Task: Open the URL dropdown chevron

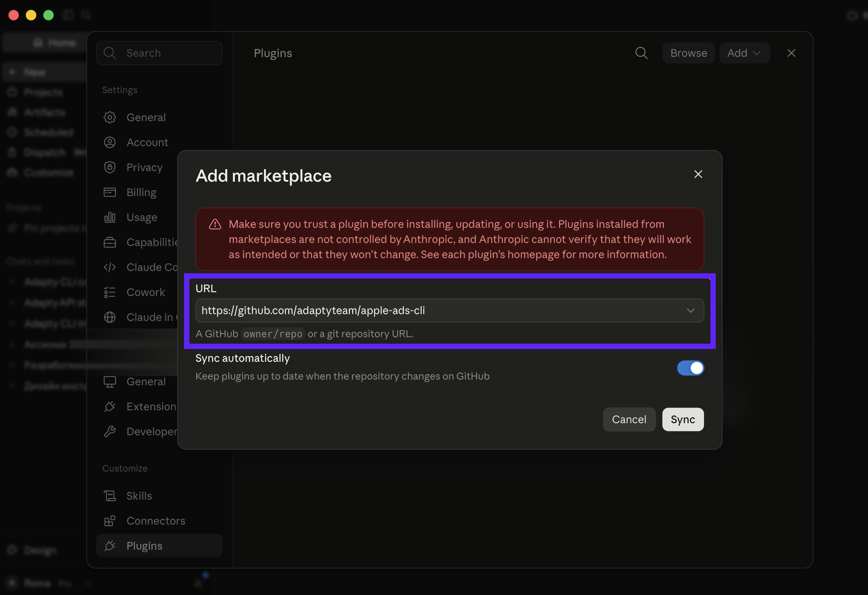Action: point(690,310)
